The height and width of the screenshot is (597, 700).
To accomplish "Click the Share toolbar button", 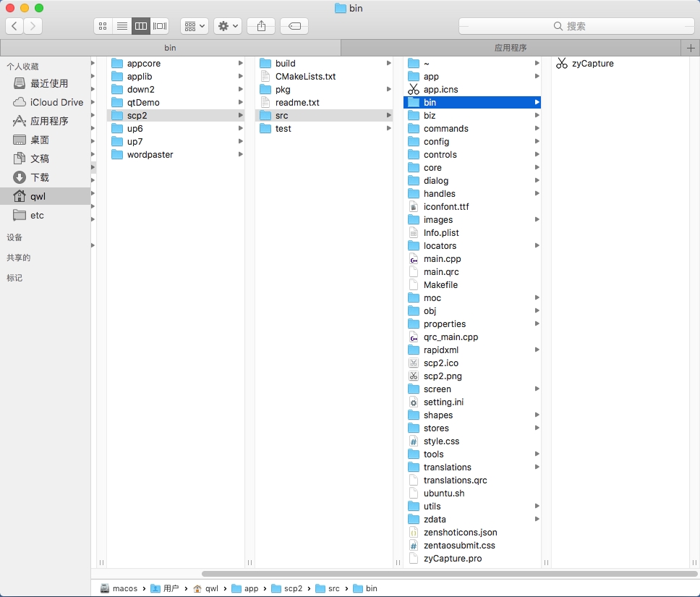I will coord(261,26).
